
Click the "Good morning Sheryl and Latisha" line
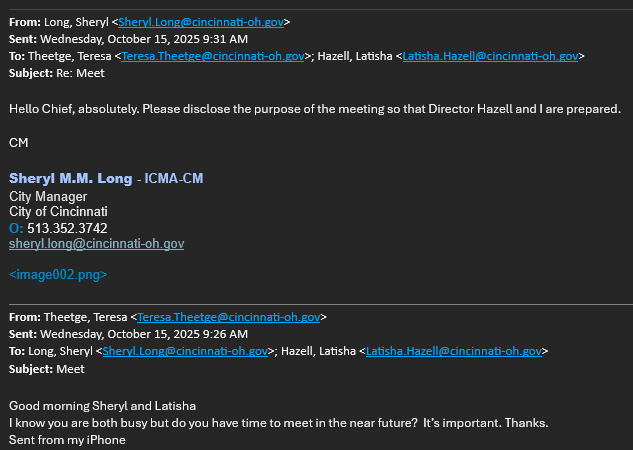tap(102, 405)
